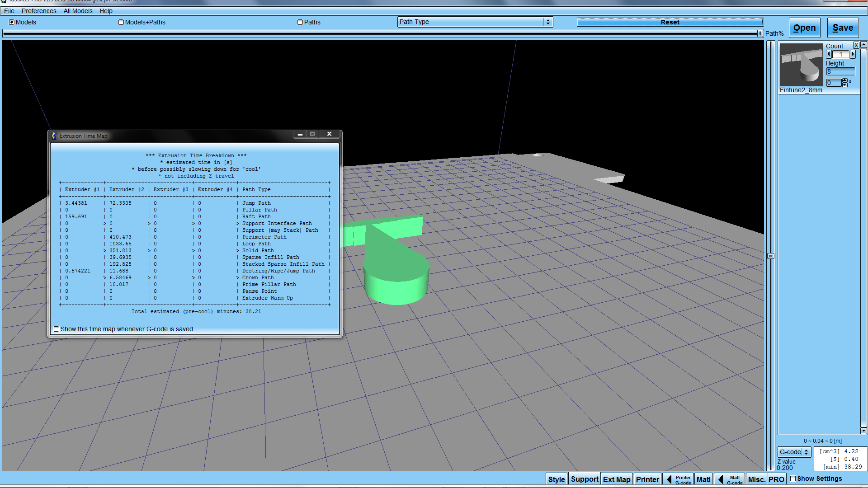Switch to the Matl tab

[703, 479]
